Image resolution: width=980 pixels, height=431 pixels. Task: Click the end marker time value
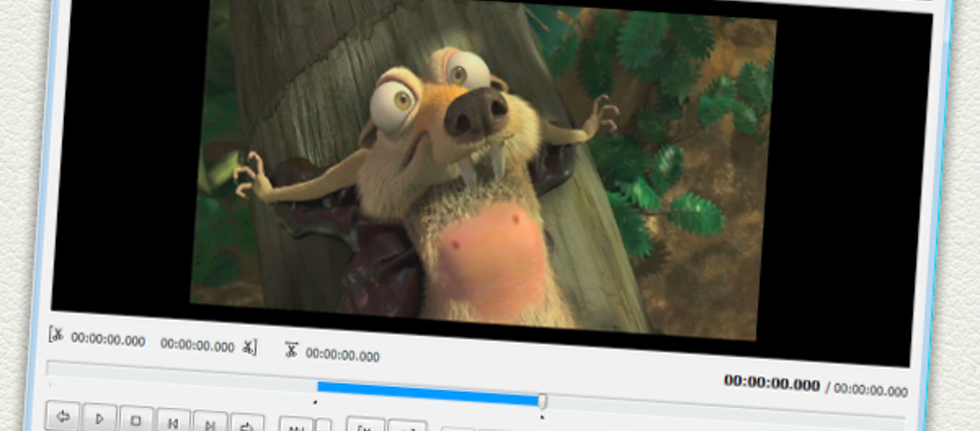coord(197,345)
